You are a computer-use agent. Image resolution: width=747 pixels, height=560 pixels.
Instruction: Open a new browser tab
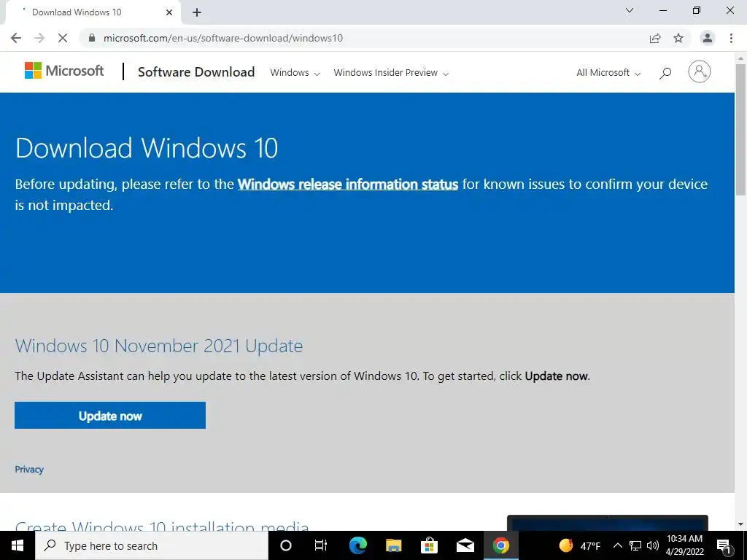[x=197, y=12]
